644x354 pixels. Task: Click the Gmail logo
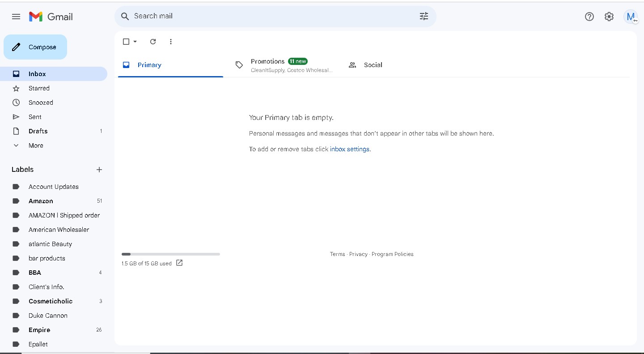(51, 17)
